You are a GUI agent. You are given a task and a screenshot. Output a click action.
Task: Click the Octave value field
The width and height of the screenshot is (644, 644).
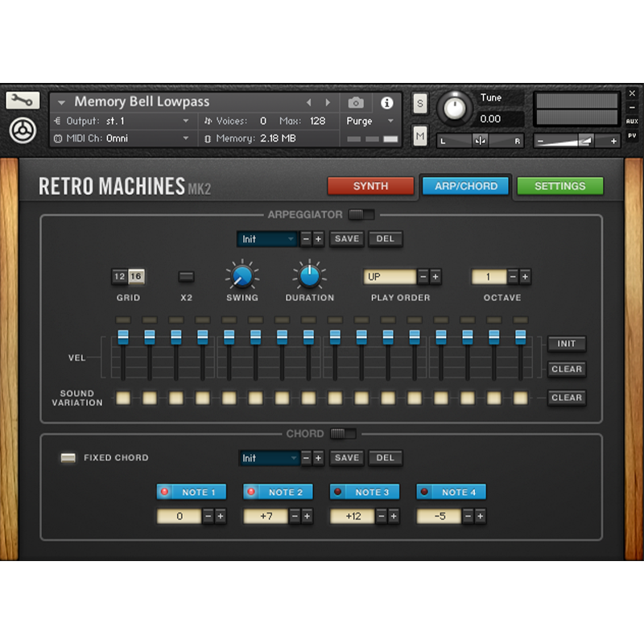[x=489, y=277]
